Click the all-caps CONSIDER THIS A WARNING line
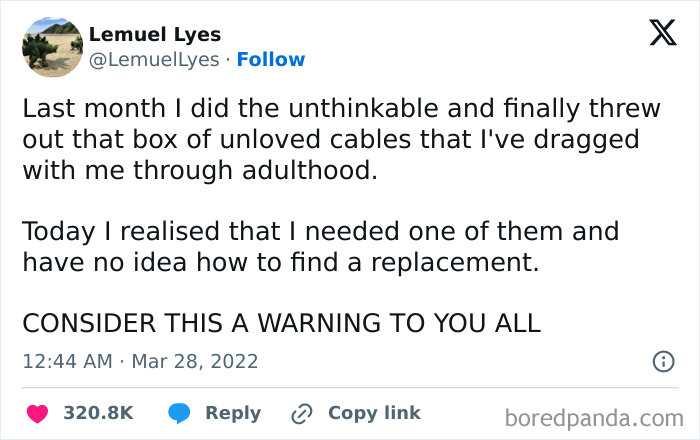Screen dimensions: 700x440 (x=281, y=322)
